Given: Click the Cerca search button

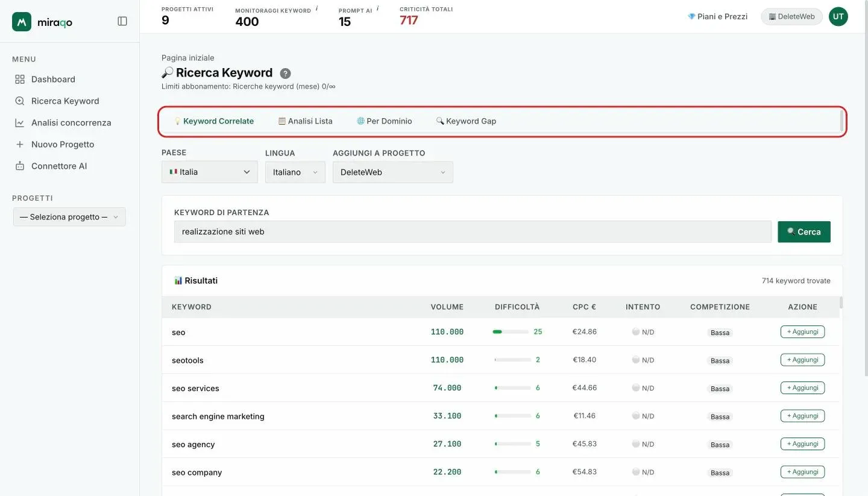Looking at the screenshot, I should [x=804, y=232].
